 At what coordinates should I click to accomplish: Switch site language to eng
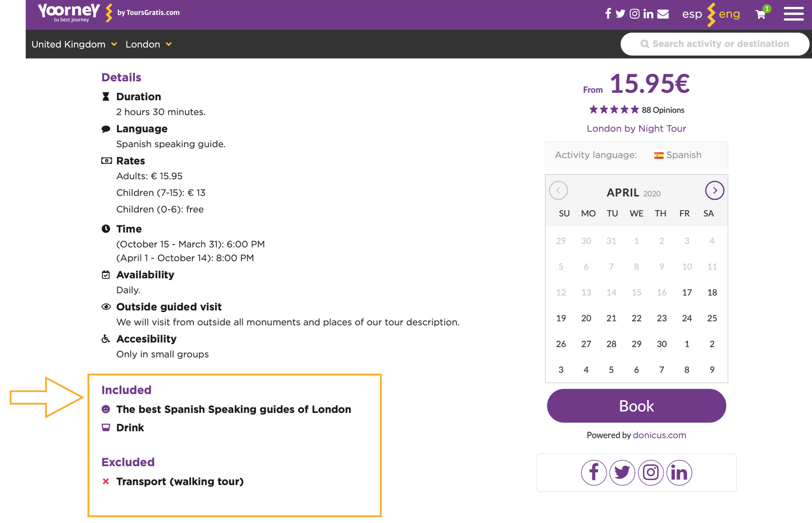(729, 14)
